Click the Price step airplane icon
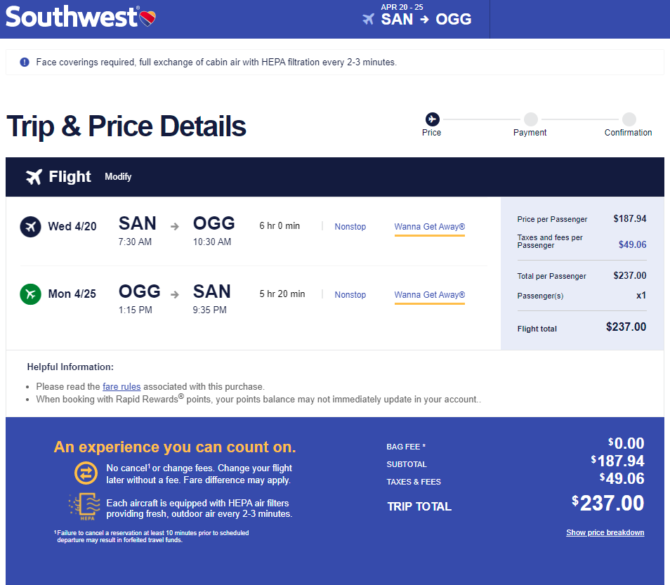The height and width of the screenshot is (585, 670). pos(432,119)
